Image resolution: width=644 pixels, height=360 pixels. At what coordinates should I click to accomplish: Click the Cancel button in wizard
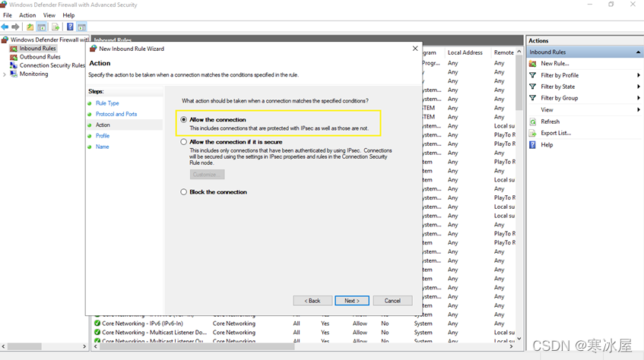pyautogui.click(x=392, y=301)
